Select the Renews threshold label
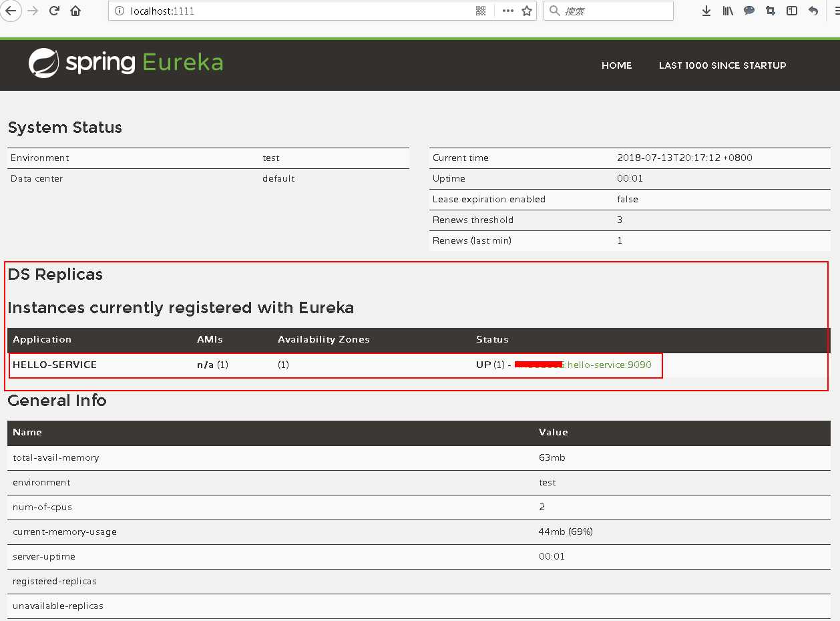 point(473,220)
